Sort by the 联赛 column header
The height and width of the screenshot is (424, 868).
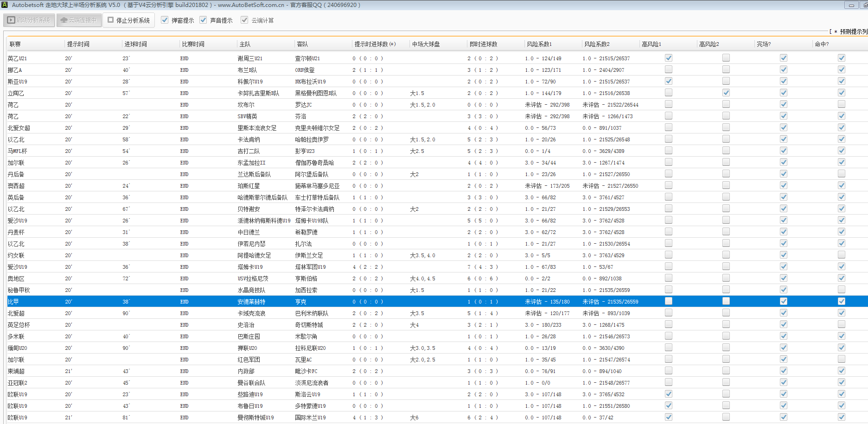point(15,44)
